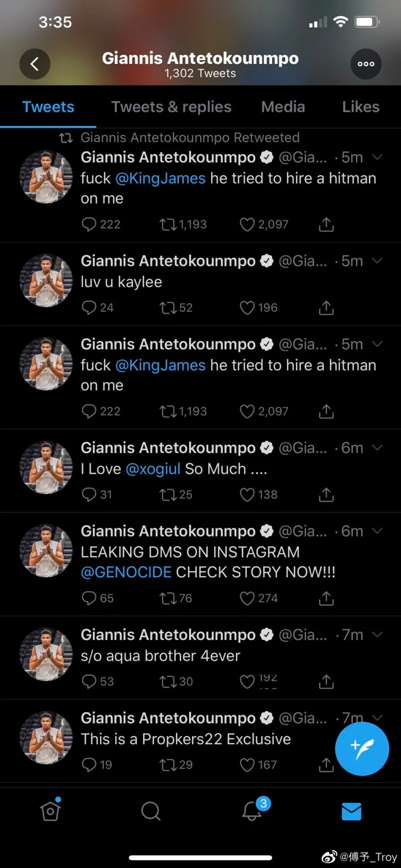Screen dimensions: 401x868
Task: Open the notifications bell with 3 badge
Action: click(x=252, y=810)
